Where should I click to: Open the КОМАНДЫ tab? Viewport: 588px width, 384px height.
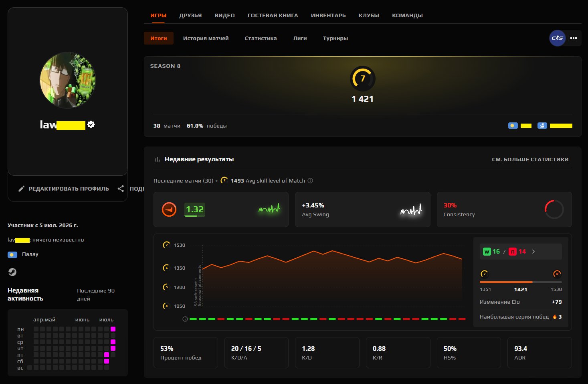click(x=407, y=16)
